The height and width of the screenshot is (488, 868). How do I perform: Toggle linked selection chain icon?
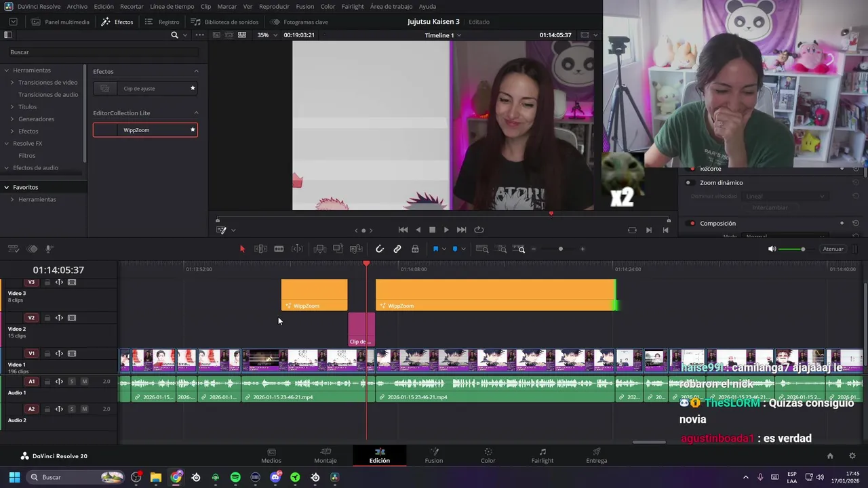pyautogui.click(x=397, y=249)
